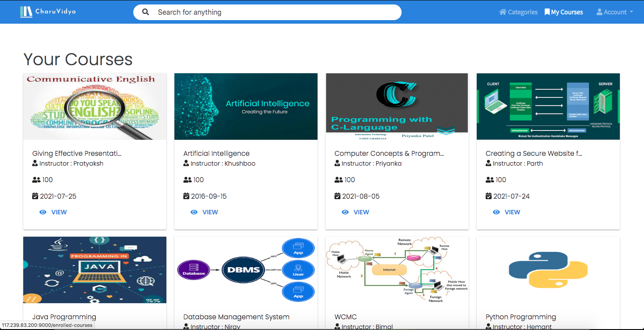Go to My Courses in navbar

(x=563, y=12)
